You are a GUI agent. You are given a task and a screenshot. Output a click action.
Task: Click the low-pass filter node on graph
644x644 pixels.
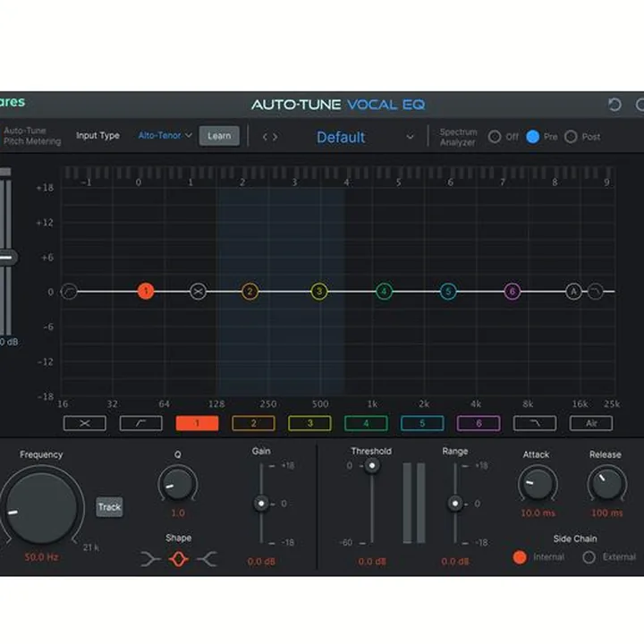pyautogui.click(x=596, y=292)
